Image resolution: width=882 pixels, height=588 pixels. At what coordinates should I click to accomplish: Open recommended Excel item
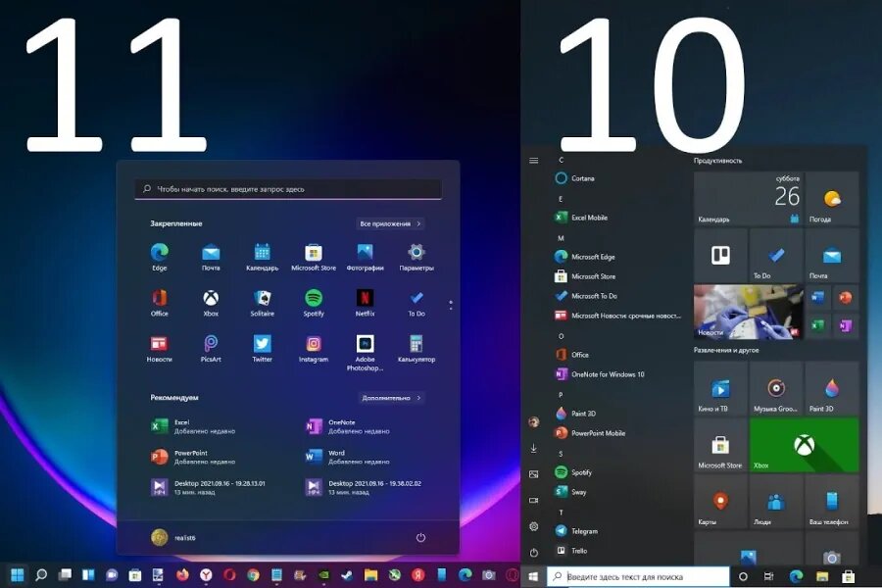point(193,426)
